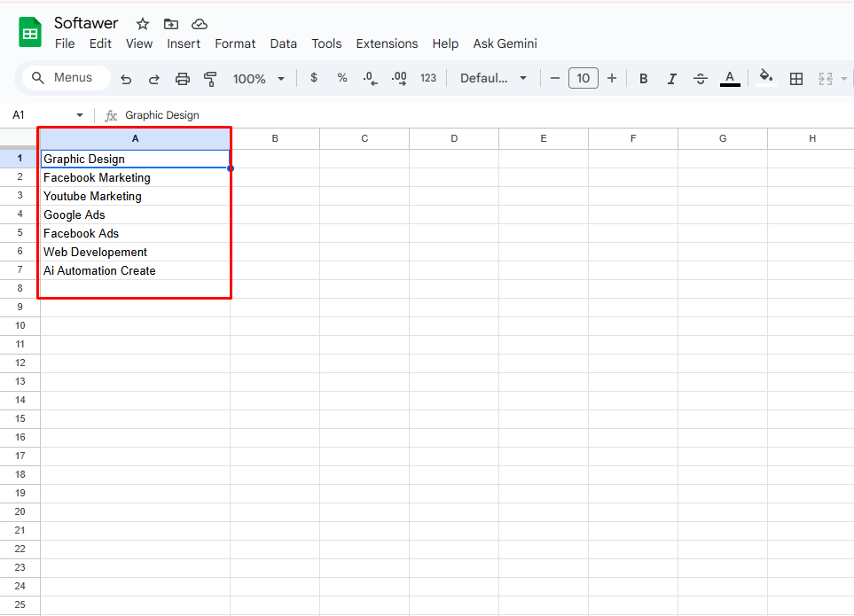Increase font size with plus button
Viewport: 854px width, 616px height.
612,79
